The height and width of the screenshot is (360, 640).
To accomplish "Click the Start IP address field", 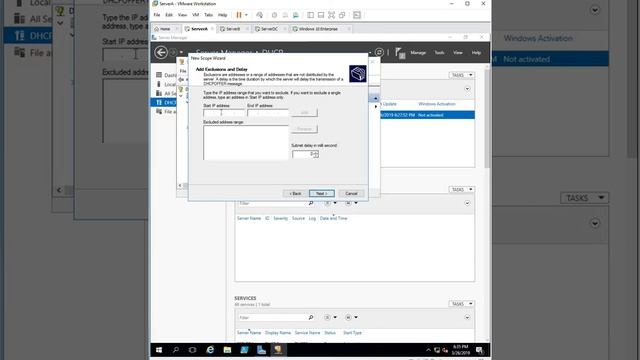I will point(224,113).
